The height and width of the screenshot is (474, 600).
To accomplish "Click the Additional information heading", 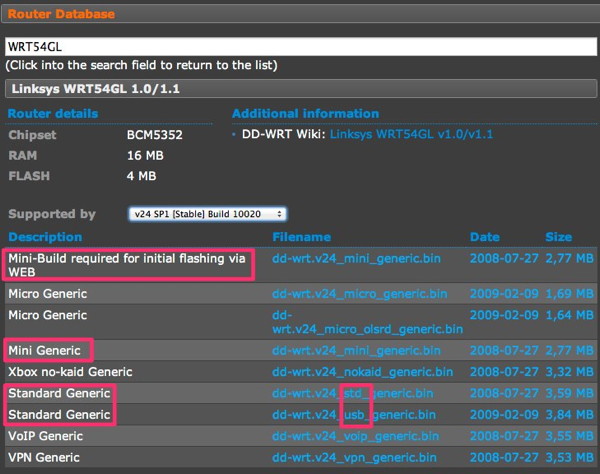I will (305, 114).
